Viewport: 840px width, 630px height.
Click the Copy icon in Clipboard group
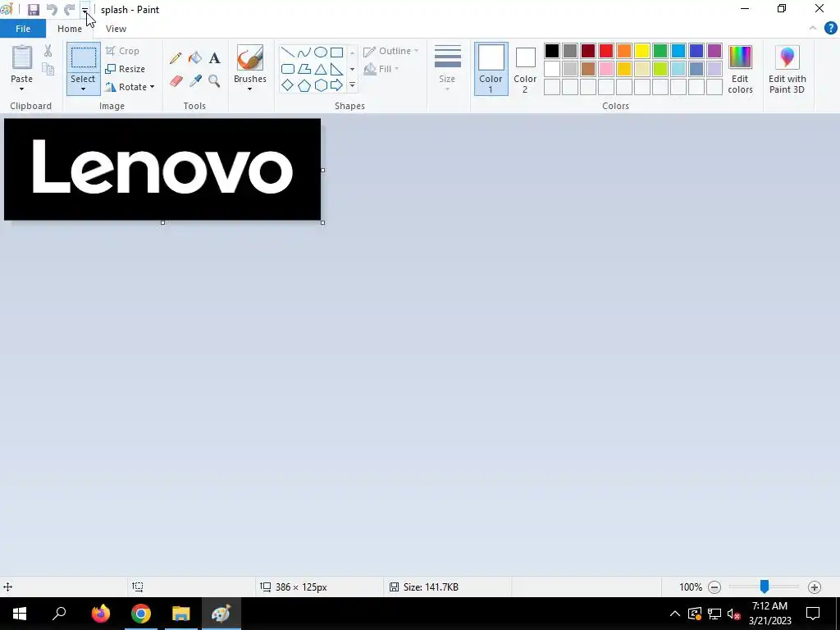click(x=48, y=69)
